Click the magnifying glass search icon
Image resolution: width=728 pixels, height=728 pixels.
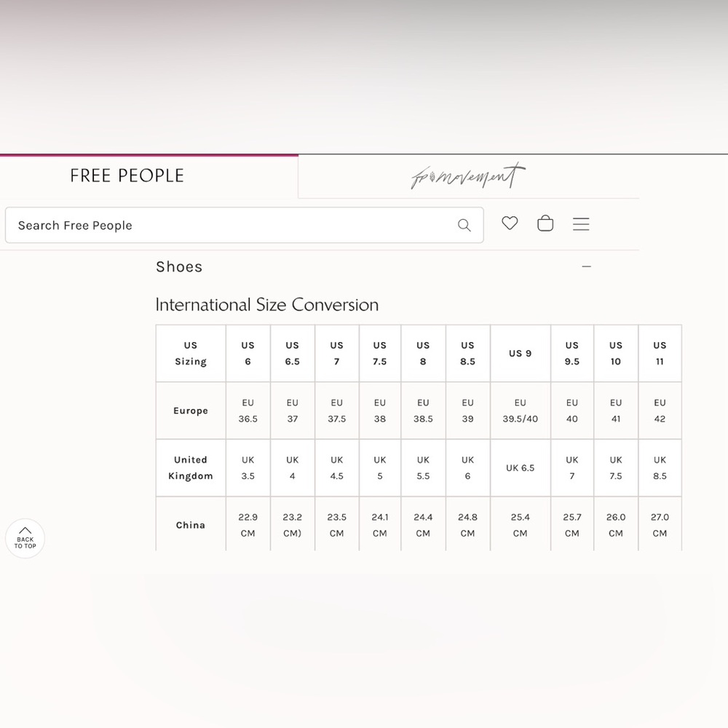(x=464, y=226)
